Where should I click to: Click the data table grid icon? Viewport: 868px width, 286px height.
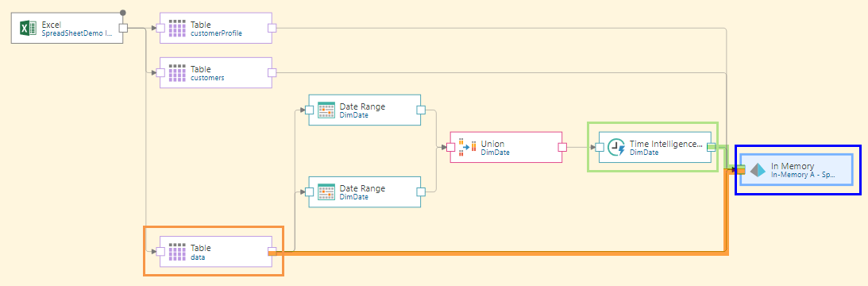(176, 251)
